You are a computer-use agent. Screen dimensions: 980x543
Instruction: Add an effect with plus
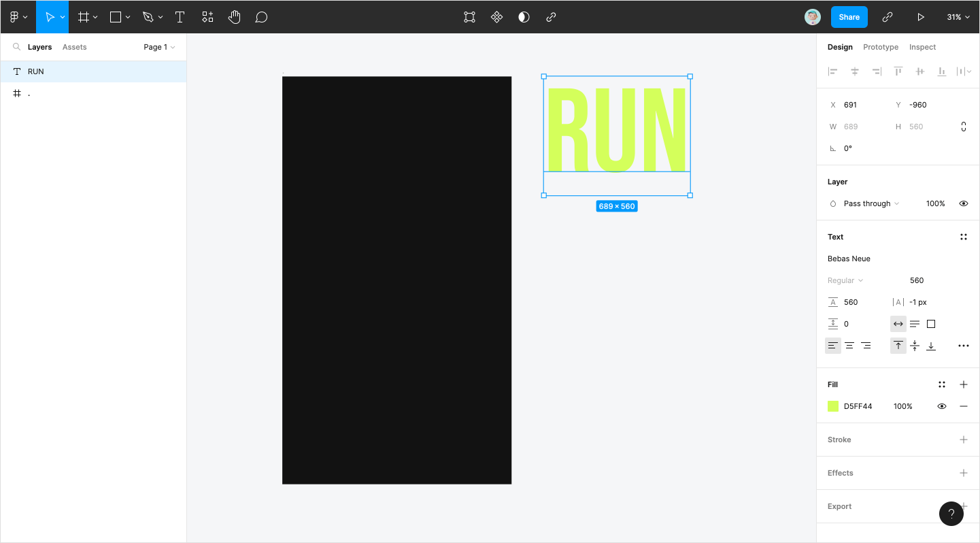click(x=963, y=473)
